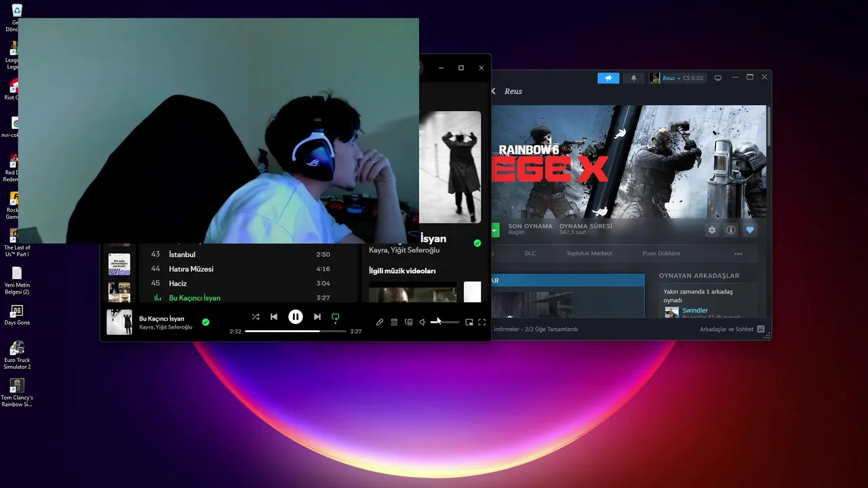
Task: Play track 43 İstanbul
Action: [x=248, y=254]
